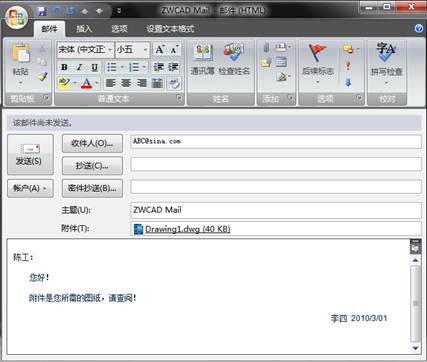Click the recipient field with ABC@sina.com
Image resolution: width=427 pixels, height=362 pixels.
click(276, 142)
